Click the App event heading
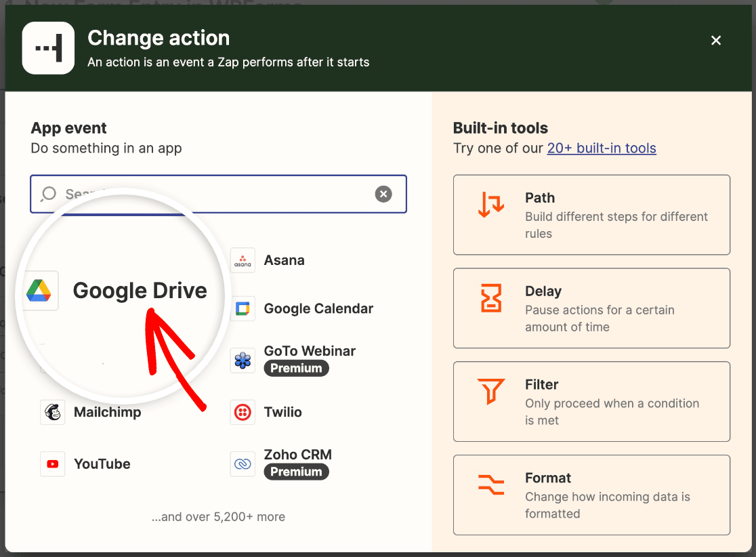756x557 pixels. coord(68,128)
